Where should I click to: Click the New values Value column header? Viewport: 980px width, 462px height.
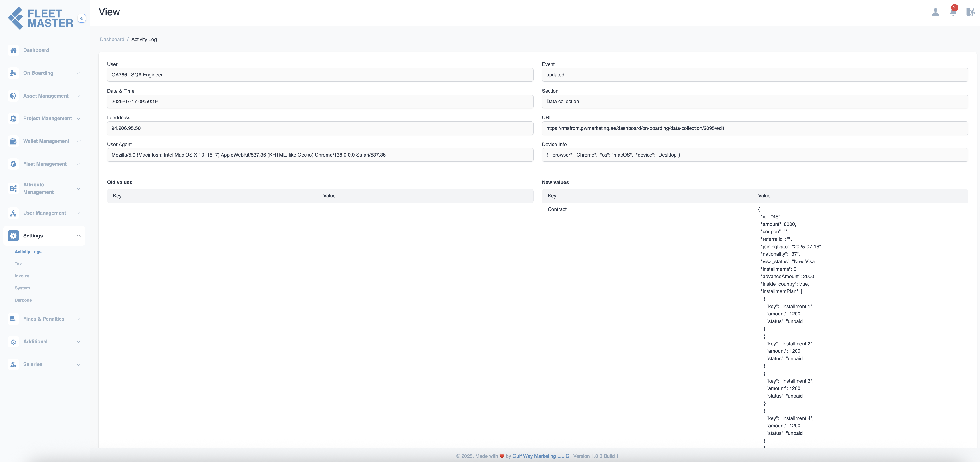pyautogui.click(x=861, y=196)
